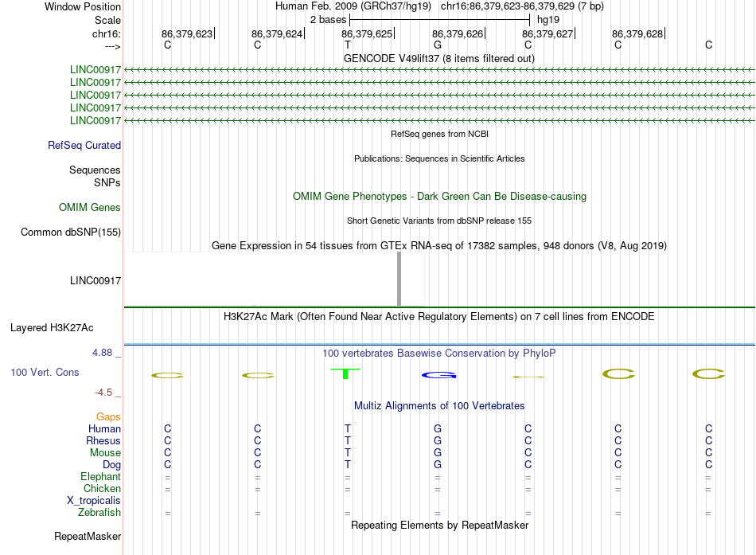756x555 pixels.
Task: Click the green T conservation logo letter
Action: 345,373
